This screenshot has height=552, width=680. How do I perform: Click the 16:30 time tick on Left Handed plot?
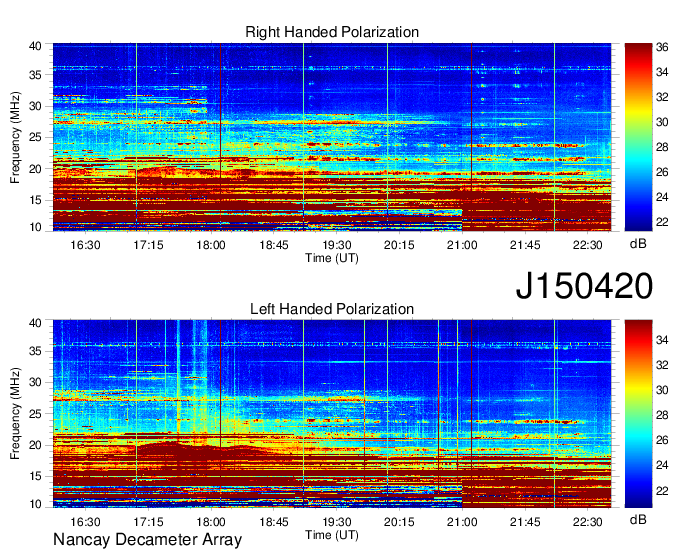(x=85, y=522)
